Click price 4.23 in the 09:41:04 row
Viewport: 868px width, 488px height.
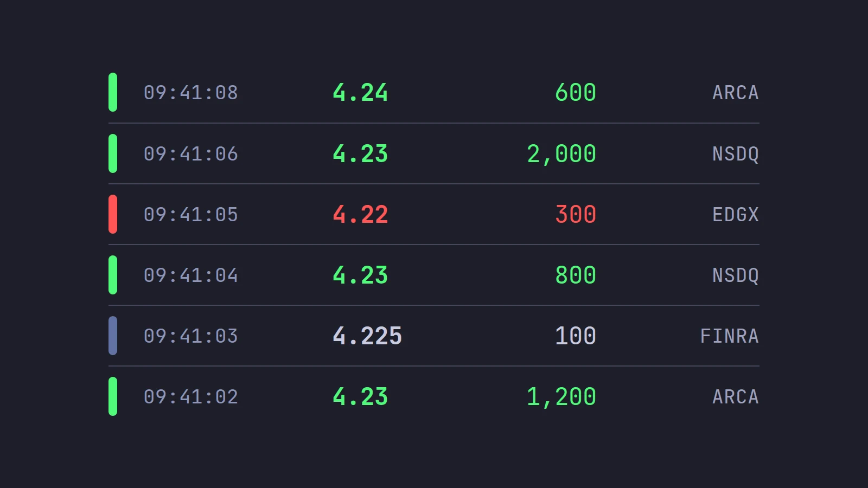360,275
